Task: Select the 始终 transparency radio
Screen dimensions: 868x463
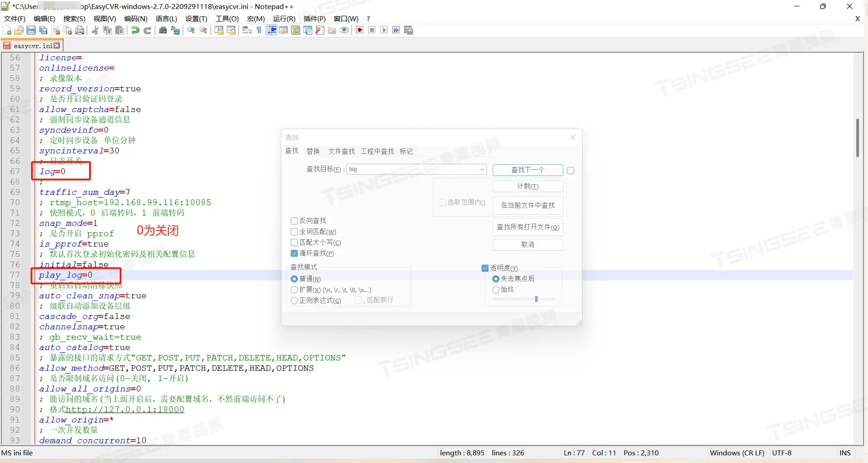Action: click(x=496, y=290)
